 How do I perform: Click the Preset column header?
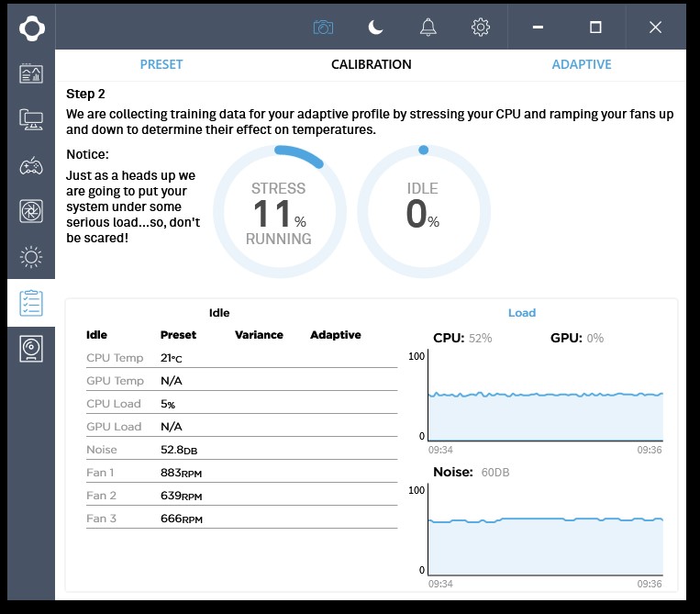pyautogui.click(x=178, y=335)
